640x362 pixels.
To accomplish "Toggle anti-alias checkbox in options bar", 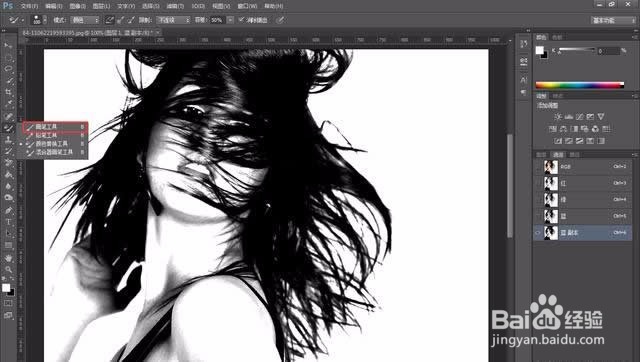I will tap(241, 20).
